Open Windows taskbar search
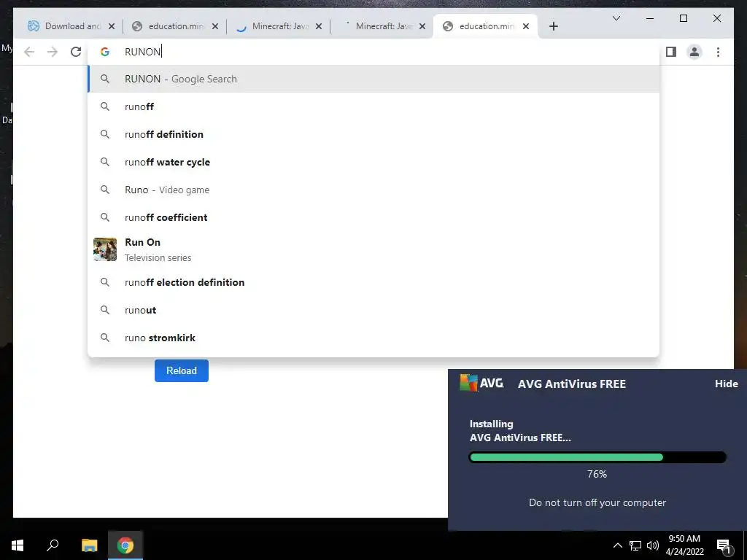Image resolution: width=747 pixels, height=560 pixels. point(53,545)
